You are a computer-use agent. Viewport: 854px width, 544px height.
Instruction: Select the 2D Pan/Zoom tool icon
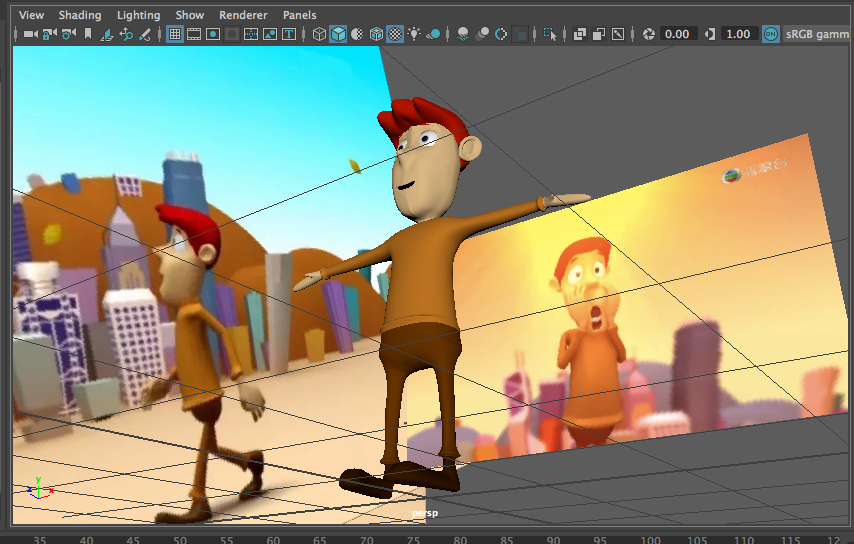click(x=126, y=34)
